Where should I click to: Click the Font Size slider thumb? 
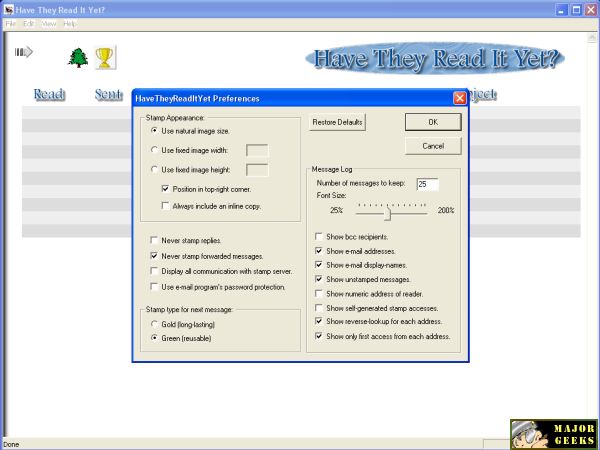click(388, 214)
